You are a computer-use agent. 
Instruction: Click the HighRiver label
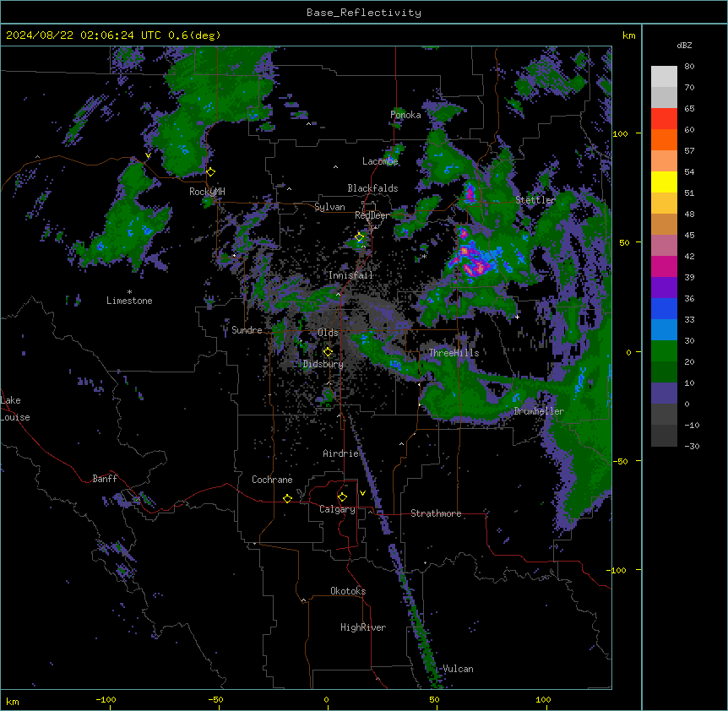(363, 627)
